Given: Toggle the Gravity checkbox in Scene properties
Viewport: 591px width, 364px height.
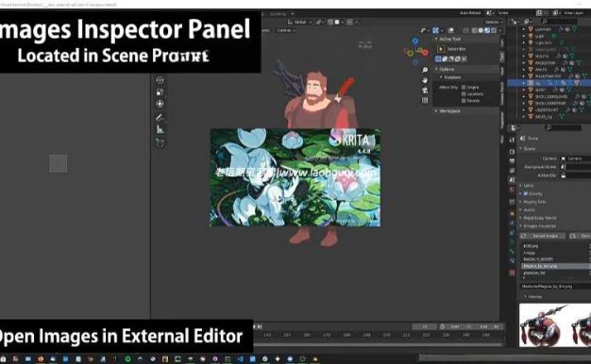Looking at the screenshot, I should point(526,193).
